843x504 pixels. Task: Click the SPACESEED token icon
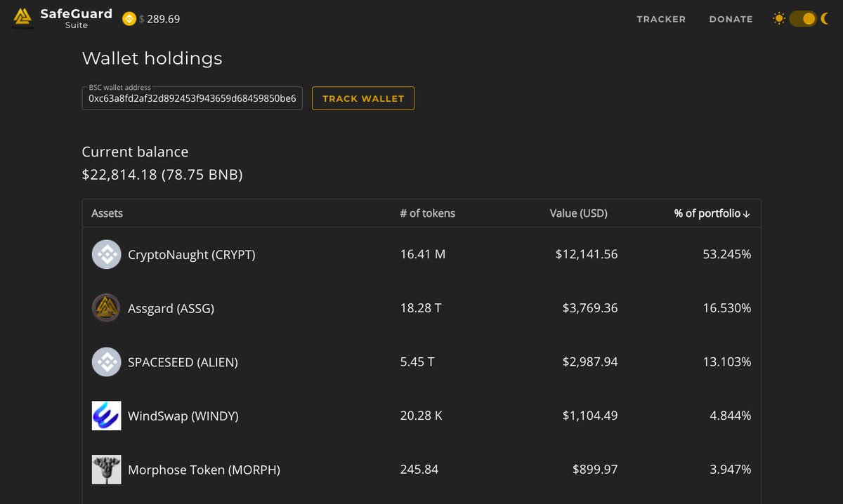[x=107, y=362]
